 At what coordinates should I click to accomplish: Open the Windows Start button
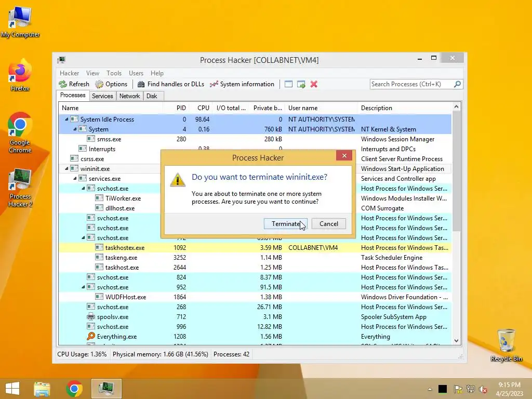pos(12,389)
